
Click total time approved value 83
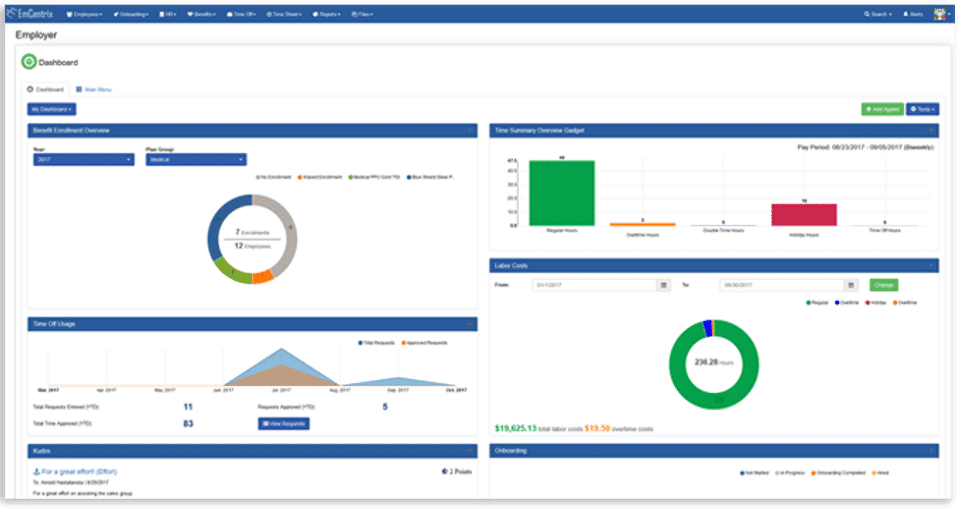[188, 423]
